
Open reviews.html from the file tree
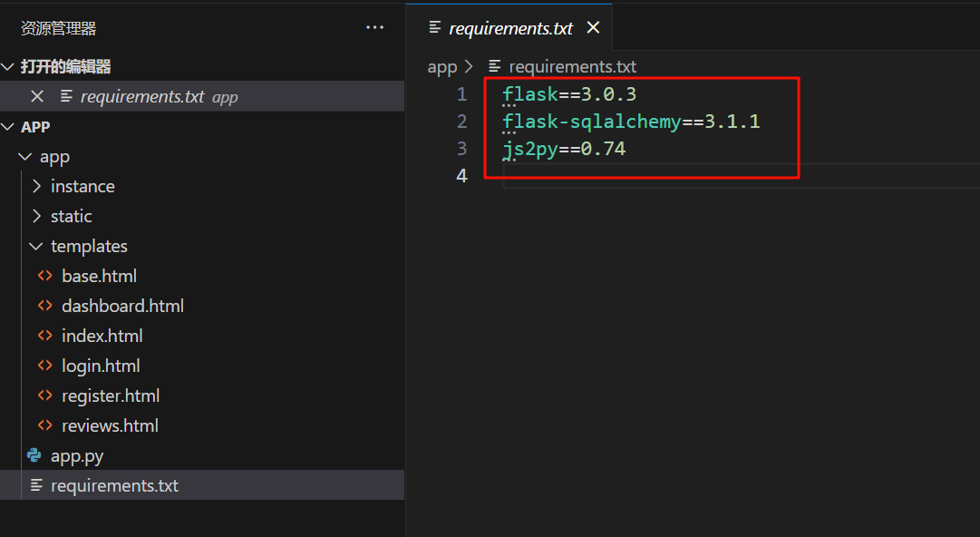110,425
